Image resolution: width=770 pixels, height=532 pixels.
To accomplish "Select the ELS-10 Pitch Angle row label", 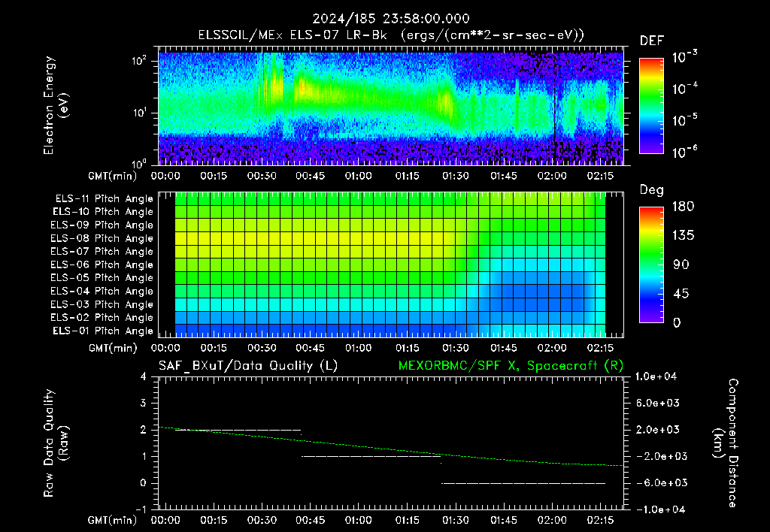I will pyautogui.click(x=103, y=212).
